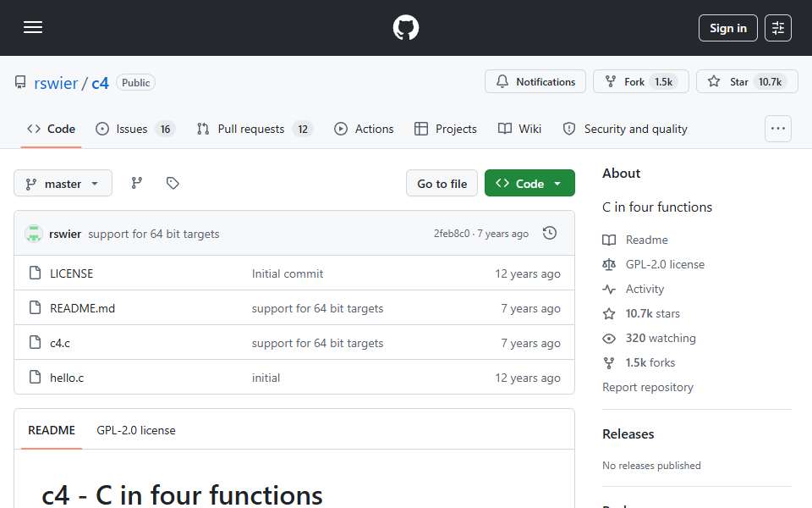Select the README tab in file viewer
This screenshot has height=508, width=812.
52,430
